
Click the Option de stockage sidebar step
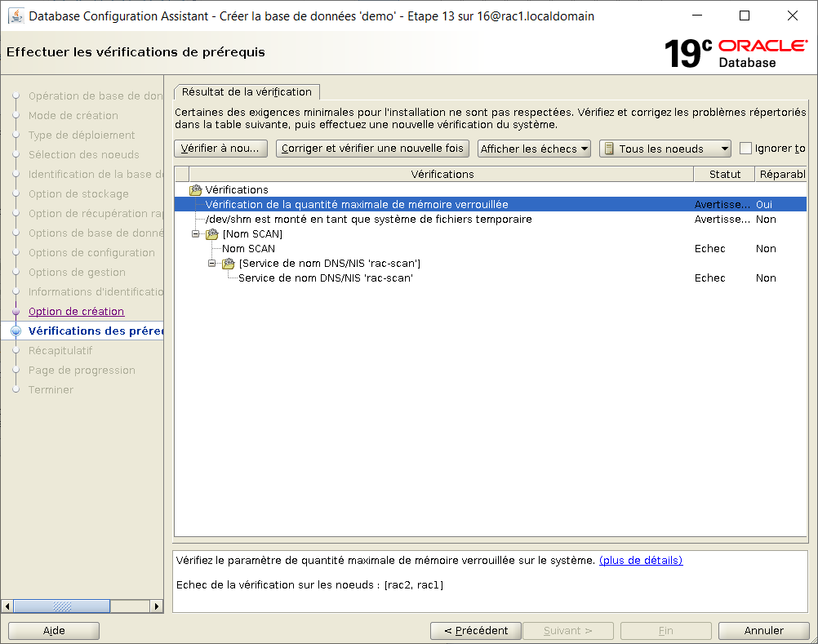[x=78, y=194]
